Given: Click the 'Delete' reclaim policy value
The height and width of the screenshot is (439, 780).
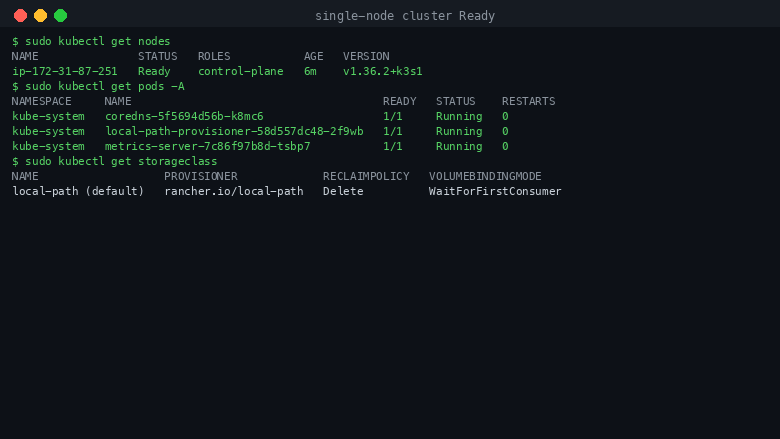Looking at the screenshot, I should (x=343, y=191).
